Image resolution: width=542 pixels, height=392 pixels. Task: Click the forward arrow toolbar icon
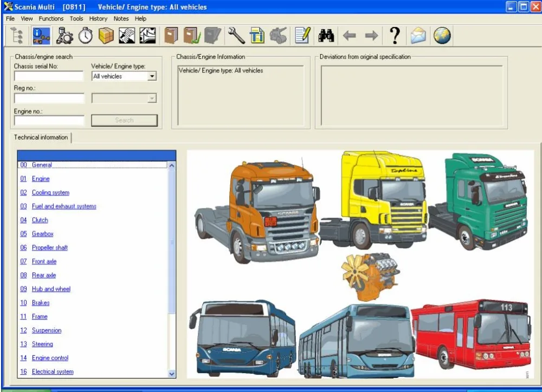[x=372, y=36]
